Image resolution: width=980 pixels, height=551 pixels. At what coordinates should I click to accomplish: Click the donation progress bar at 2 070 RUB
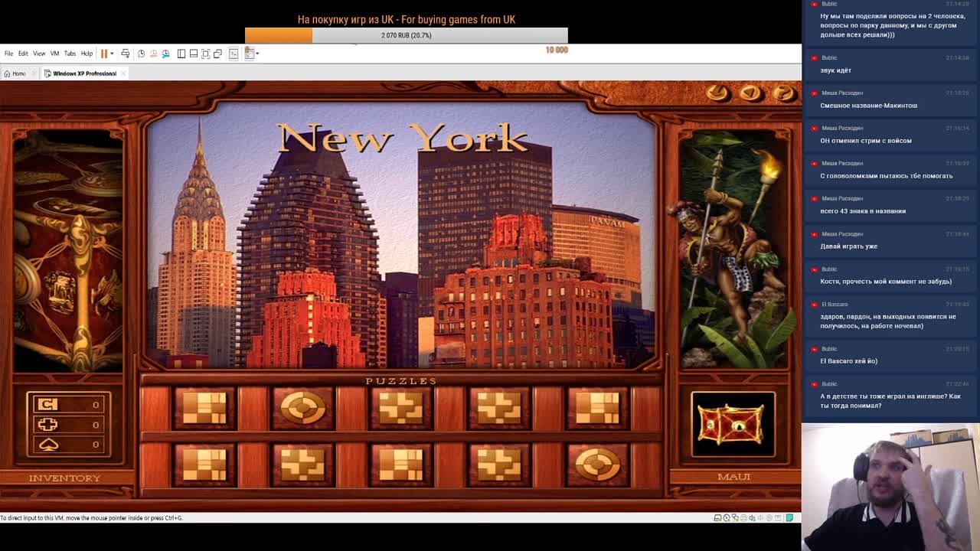click(406, 35)
